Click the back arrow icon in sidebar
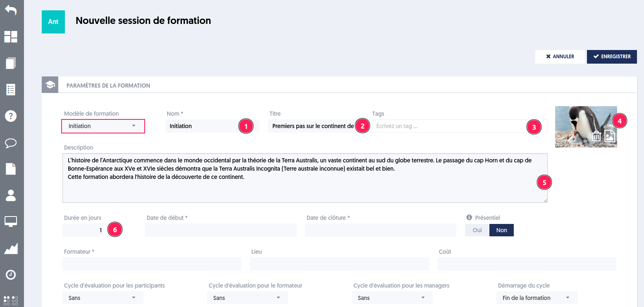 pos(11,10)
